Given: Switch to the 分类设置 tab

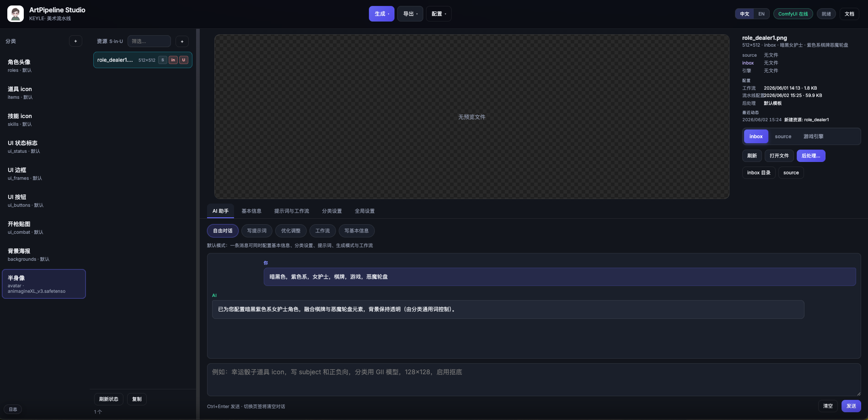Looking at the screenshot, I should click(x=332, y=211).
